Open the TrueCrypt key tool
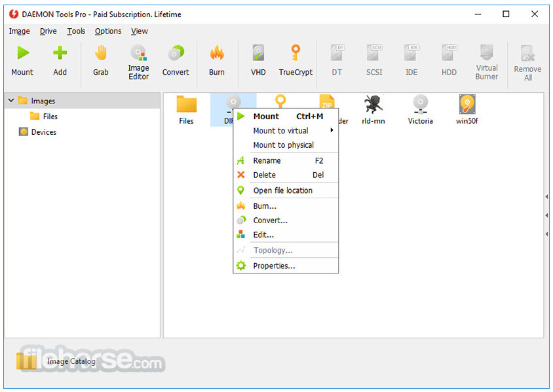Image resolution: width=553 pixels, height=392 pixels. pyautogui.click(x=296, y=61)
